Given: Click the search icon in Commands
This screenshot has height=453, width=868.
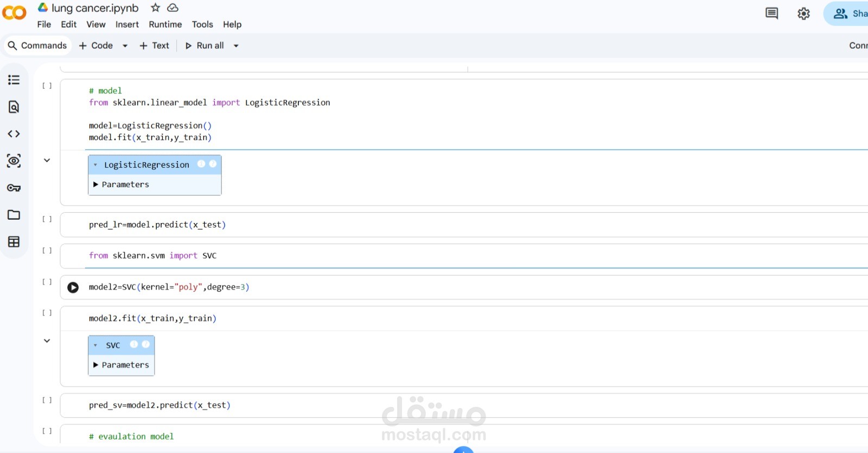Looking at the screenshot, I should 12,46.
